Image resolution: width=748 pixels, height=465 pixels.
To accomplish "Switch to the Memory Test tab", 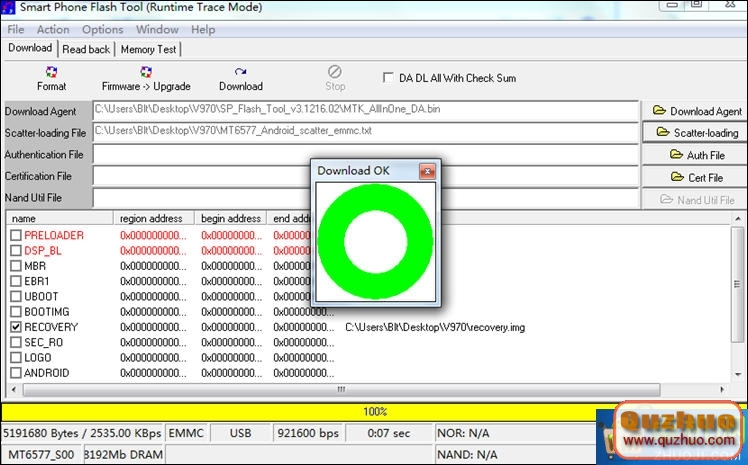I will coord(149,49).
